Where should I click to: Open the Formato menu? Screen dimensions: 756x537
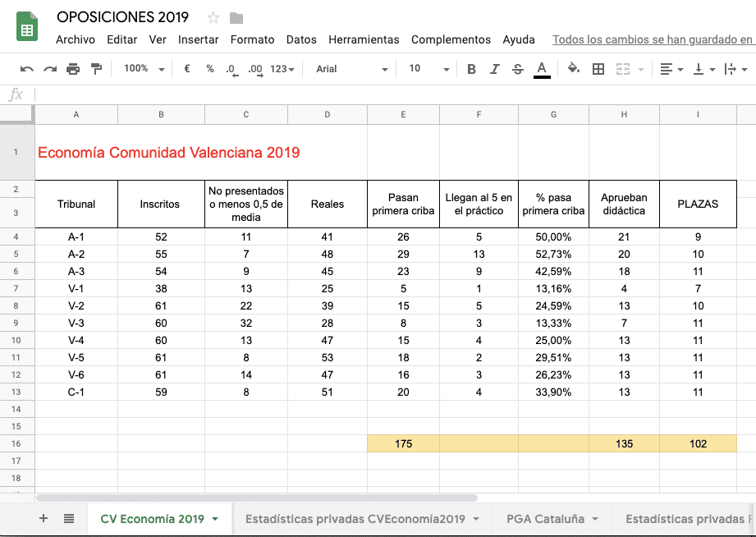(252, 39)
